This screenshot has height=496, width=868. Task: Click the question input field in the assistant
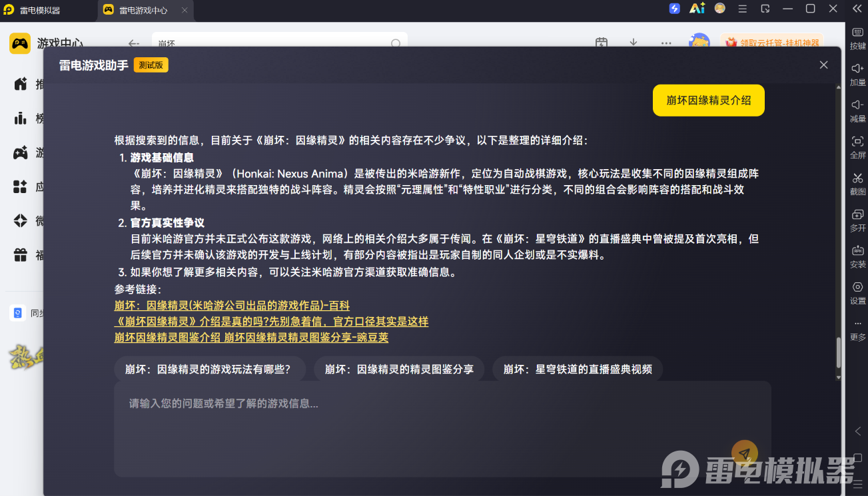coord(442,429)
